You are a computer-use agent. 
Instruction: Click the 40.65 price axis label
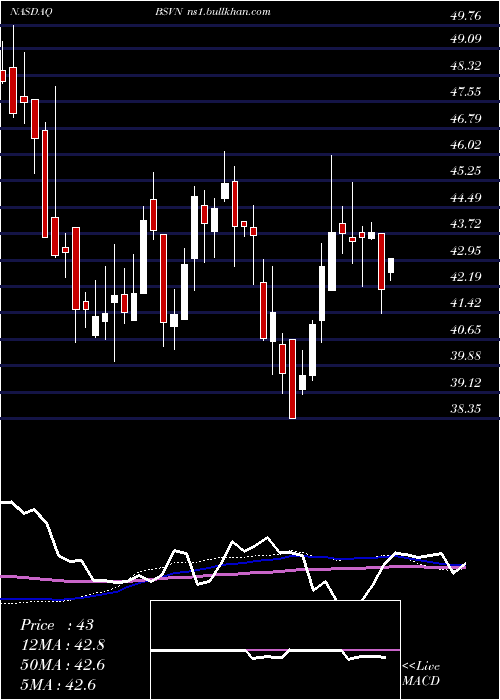[466, 330]
